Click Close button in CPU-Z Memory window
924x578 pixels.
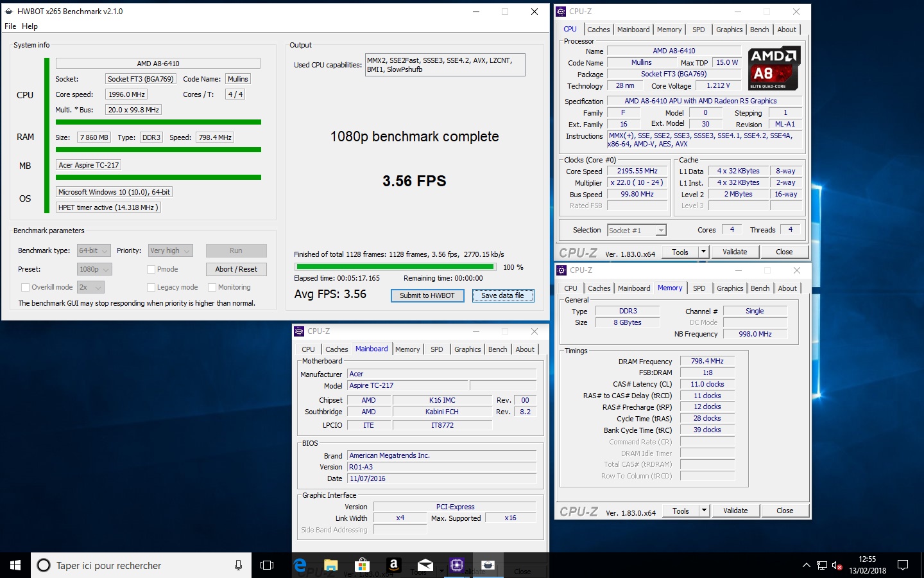point(785,511)
